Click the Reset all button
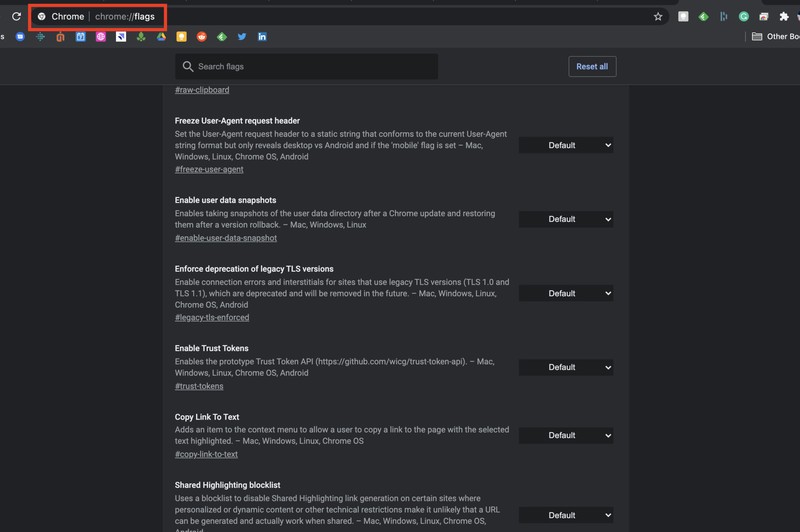The width and height of the screenshot is (800, 532). [592, 66]
